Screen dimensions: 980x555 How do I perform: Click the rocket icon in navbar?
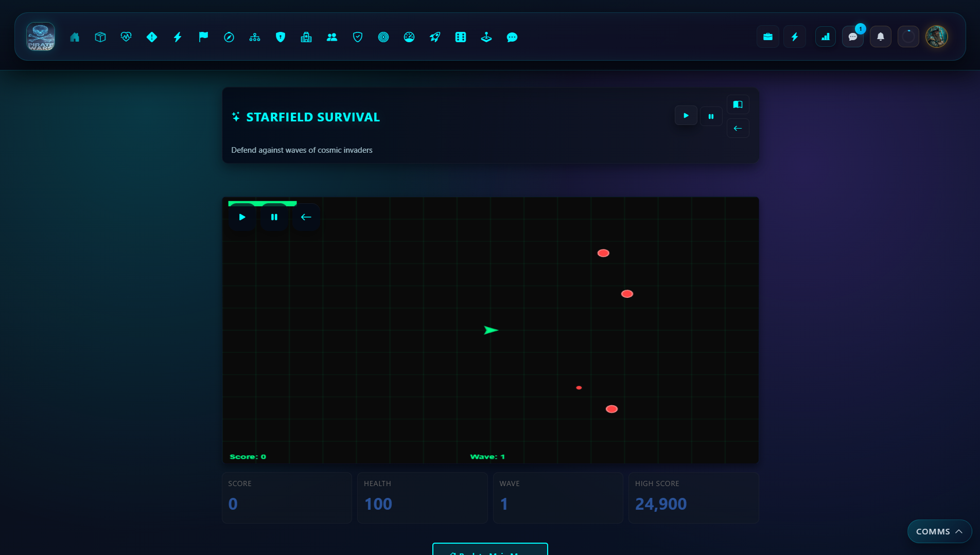(435, 37)
